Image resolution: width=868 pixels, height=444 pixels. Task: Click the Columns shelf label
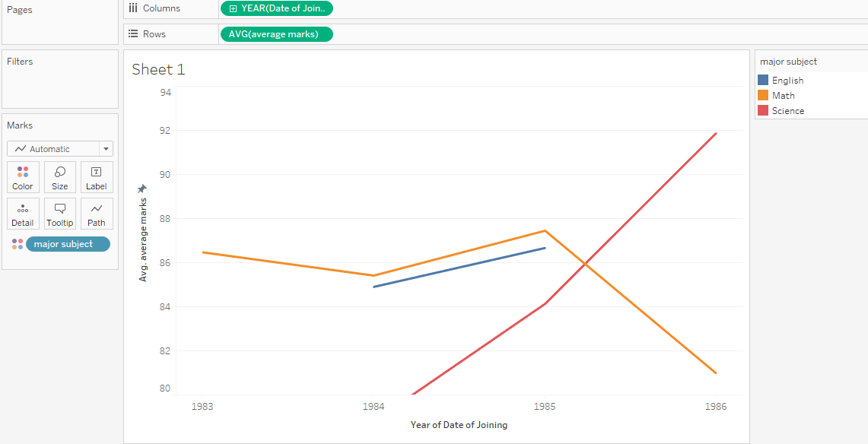(x=163, y=8)
